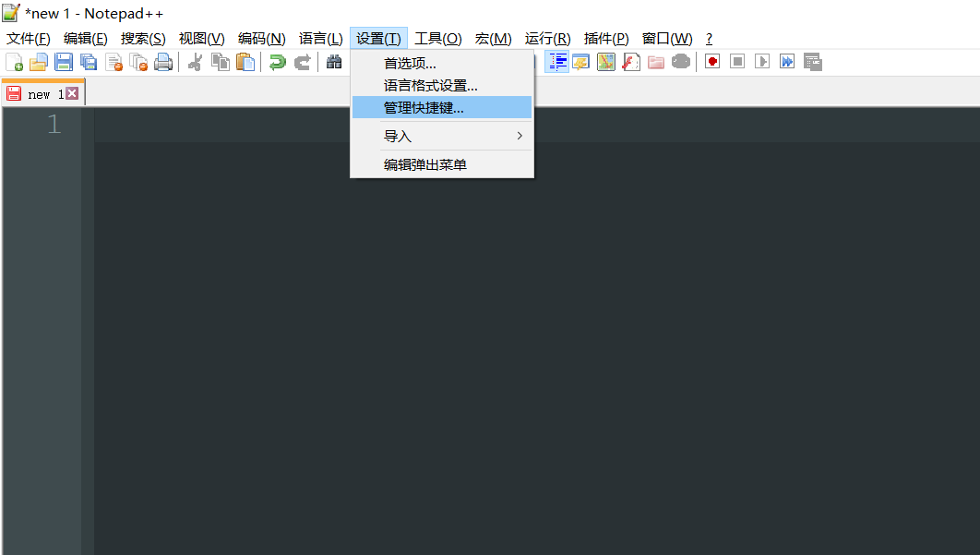980x555 pixels.
Task: Open the ? help menu
Action: tap(709, 39)
